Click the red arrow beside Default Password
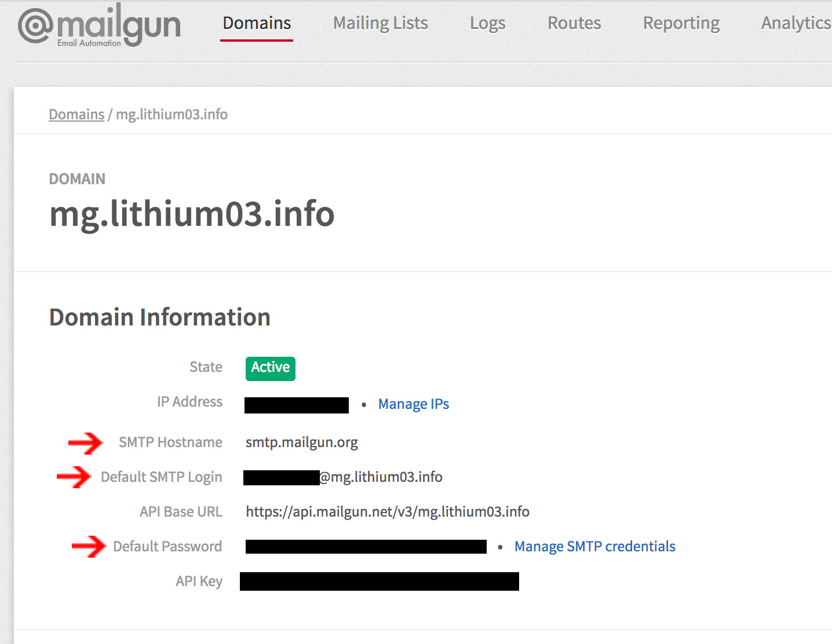Image resolution: width=832 pixels, height=644 pixels. tap(89, 547)
